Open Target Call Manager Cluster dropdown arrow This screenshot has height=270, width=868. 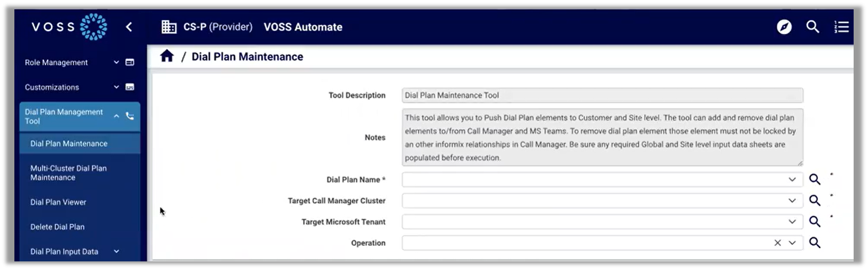792,200
